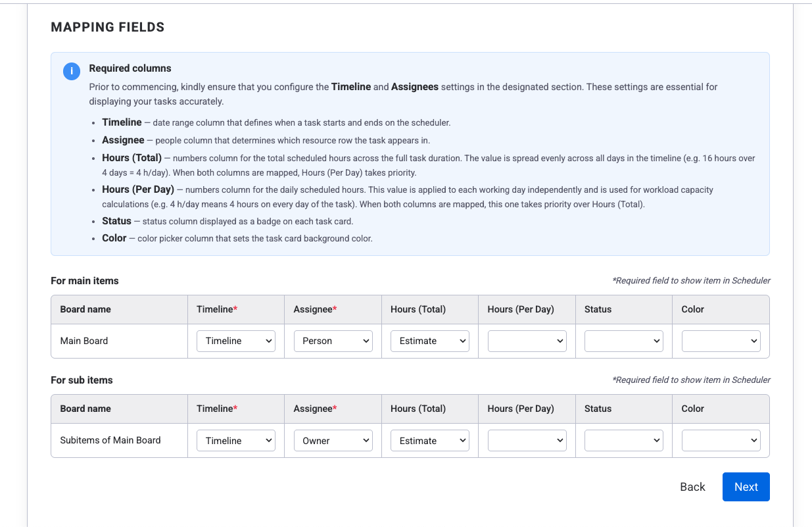Open the Assignee dropdown showing Person

333,341
